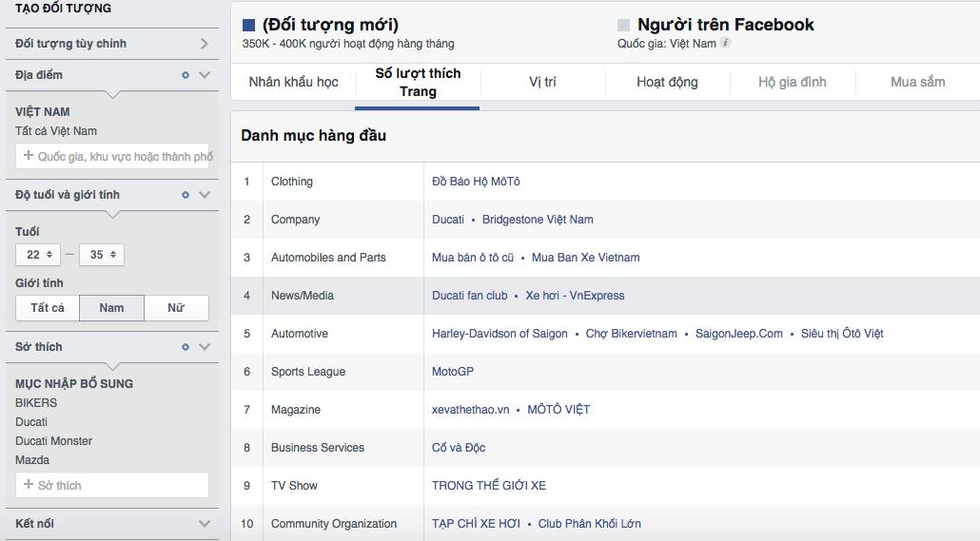Open the MÔTÔ VIỆT link

(x=559, y=410)
